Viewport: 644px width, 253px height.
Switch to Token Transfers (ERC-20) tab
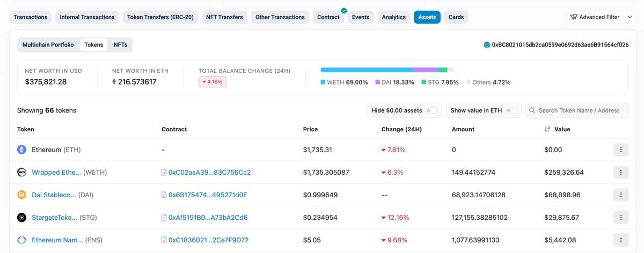click(160, 17)
